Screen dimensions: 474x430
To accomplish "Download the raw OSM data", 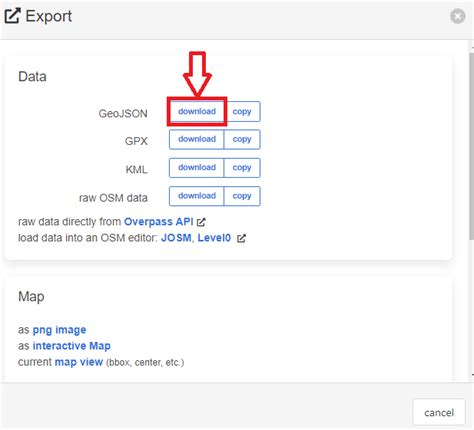I will (x=197, y=196).
